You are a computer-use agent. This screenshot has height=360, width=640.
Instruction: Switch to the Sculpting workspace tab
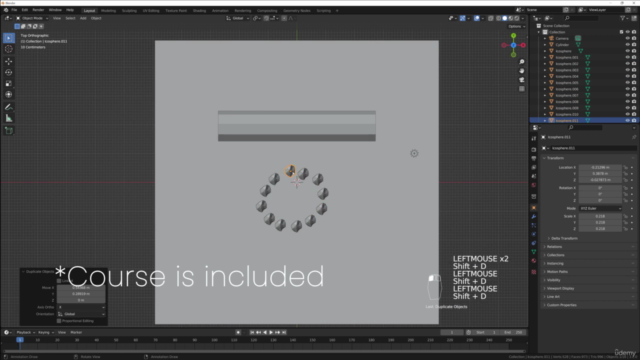(129, 11)
